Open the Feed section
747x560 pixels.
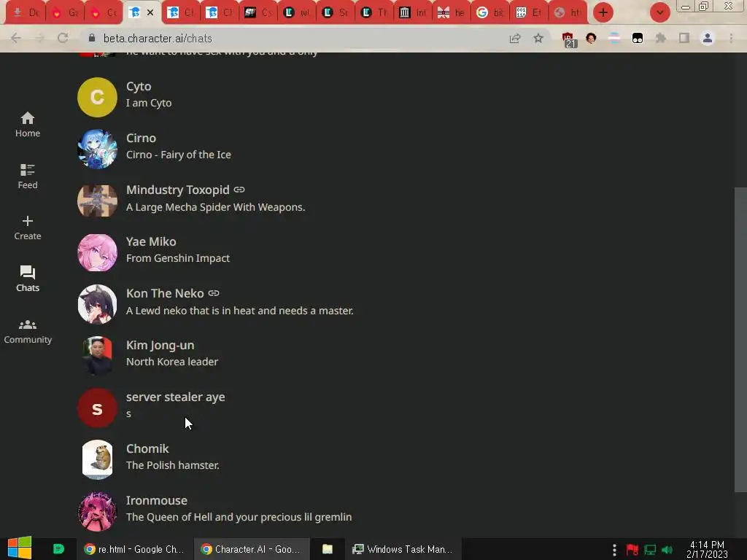pyautogui.click(x=28, y=176)
